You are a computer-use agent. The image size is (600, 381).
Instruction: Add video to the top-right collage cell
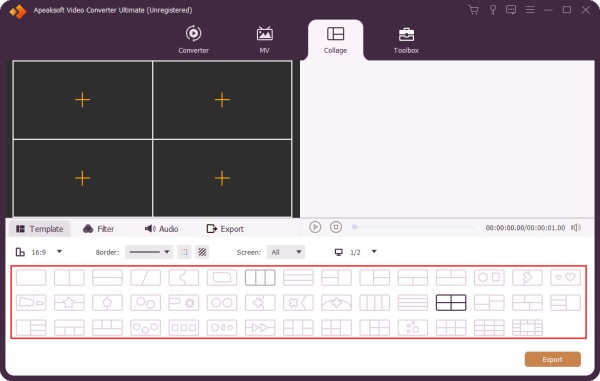point(222,100)
